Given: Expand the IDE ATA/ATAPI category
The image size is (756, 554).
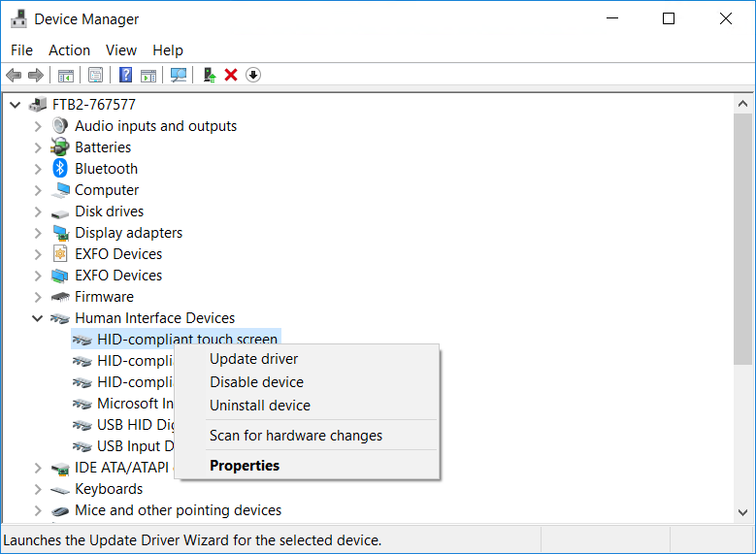Looking at the screenshot, I should pos(38,468).
